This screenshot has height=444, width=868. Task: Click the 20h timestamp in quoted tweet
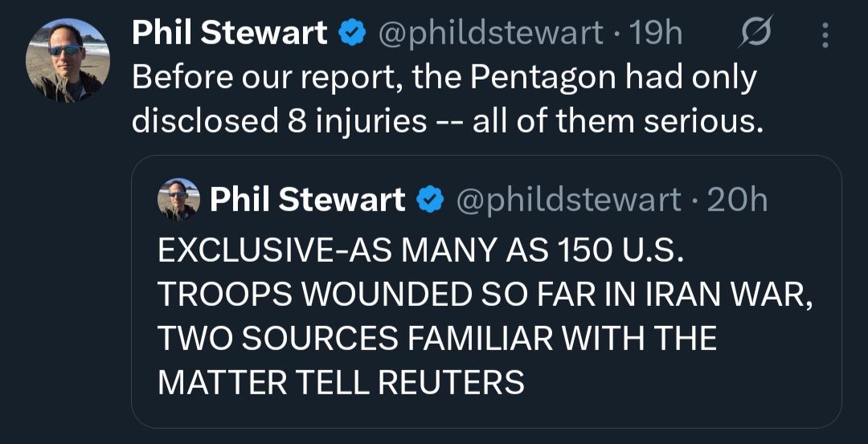[x=736, y=199]
